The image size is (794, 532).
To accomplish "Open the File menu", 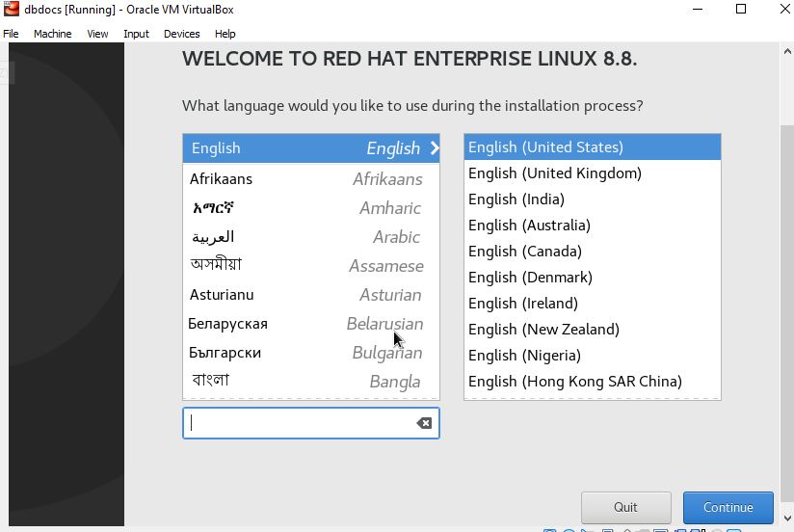I will [11, 34].
